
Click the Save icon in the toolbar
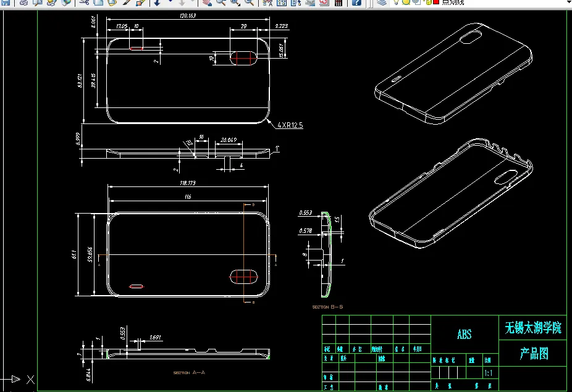[x=5, y=2]
